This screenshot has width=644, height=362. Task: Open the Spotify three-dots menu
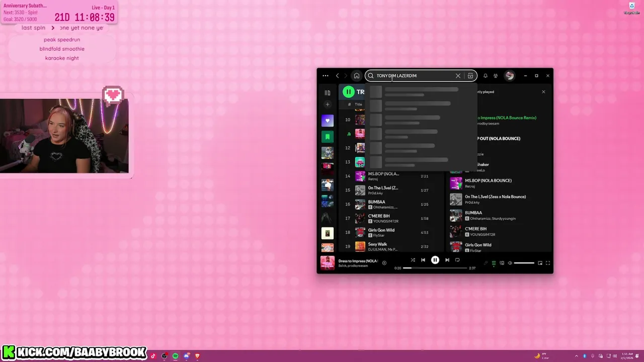click(x=326, y=76)
